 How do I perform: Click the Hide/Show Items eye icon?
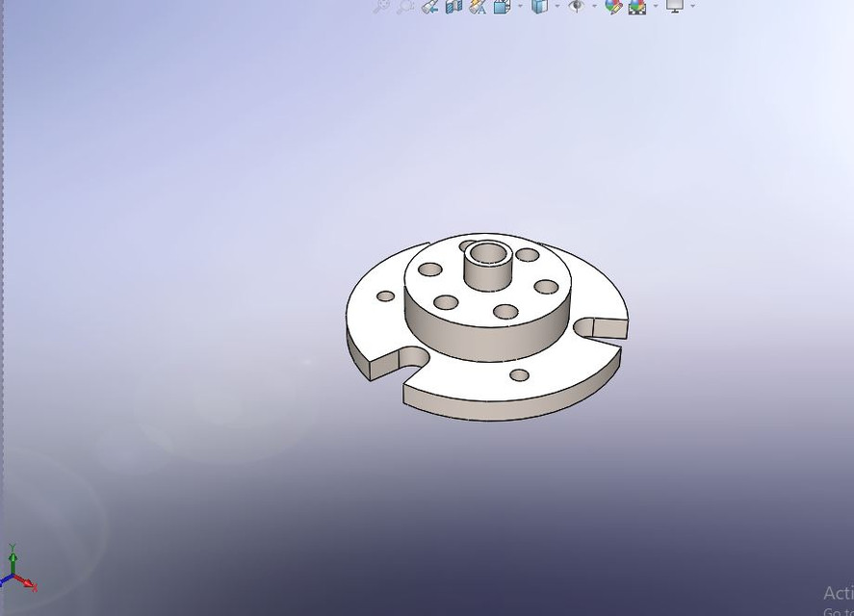point(576,7)
